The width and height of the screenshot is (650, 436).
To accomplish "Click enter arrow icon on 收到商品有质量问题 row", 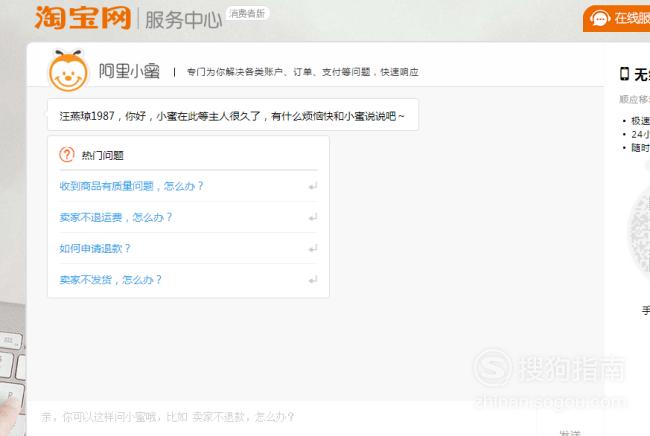I will (x=313, y=186).
